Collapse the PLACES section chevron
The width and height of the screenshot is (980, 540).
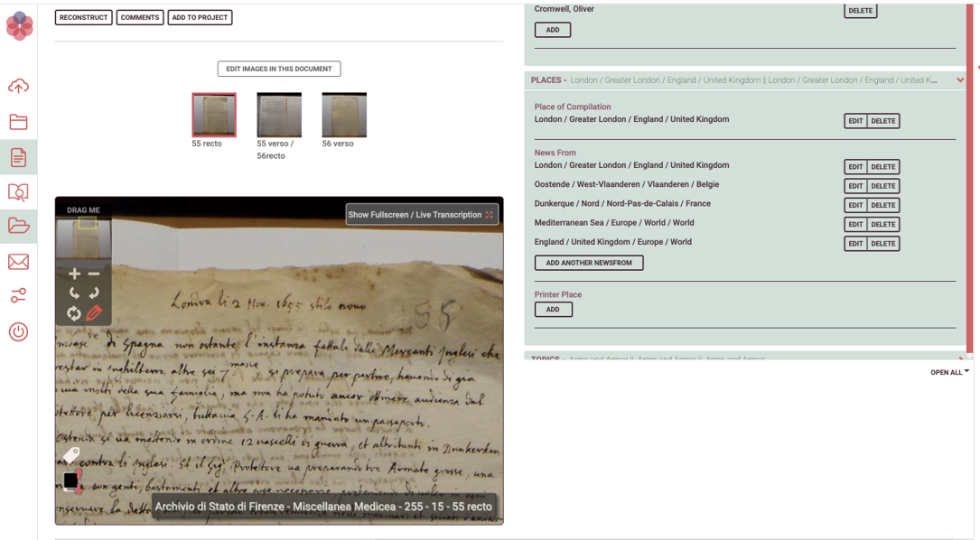[x=960, y=80]
